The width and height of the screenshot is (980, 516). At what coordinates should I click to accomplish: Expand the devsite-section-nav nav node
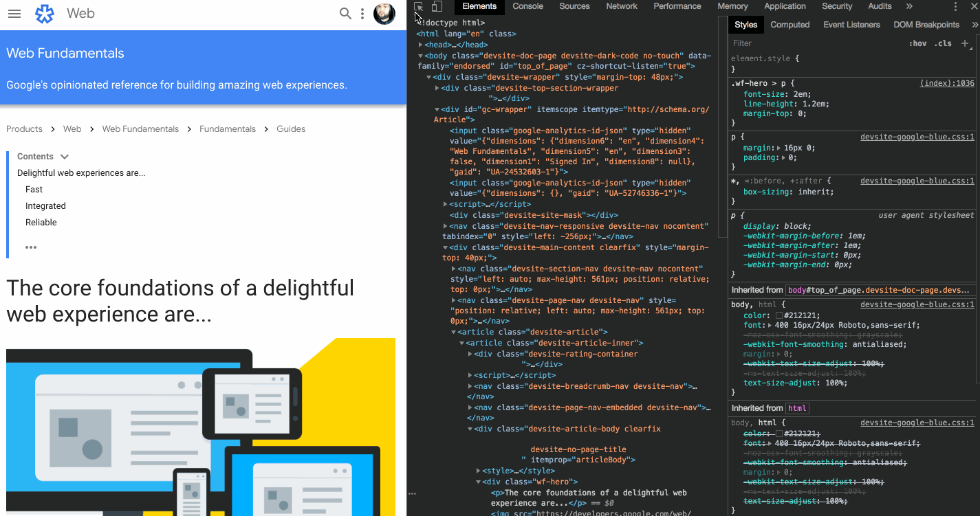(454, 269)
